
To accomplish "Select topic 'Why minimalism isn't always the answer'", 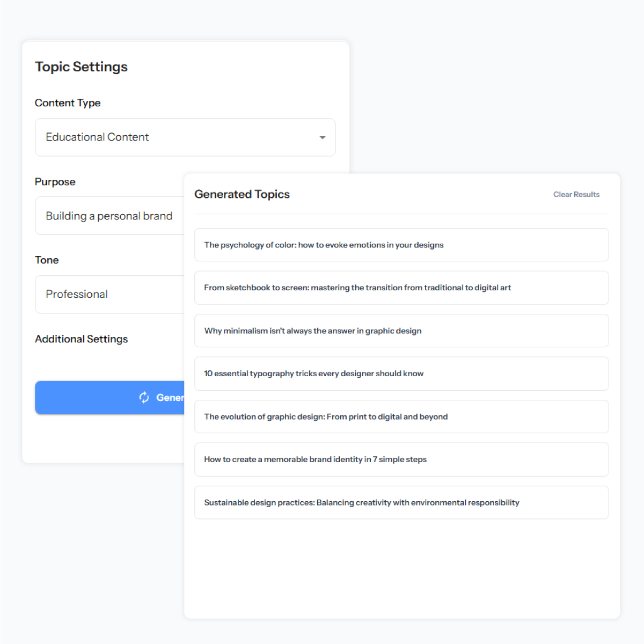I will point(401,331).
